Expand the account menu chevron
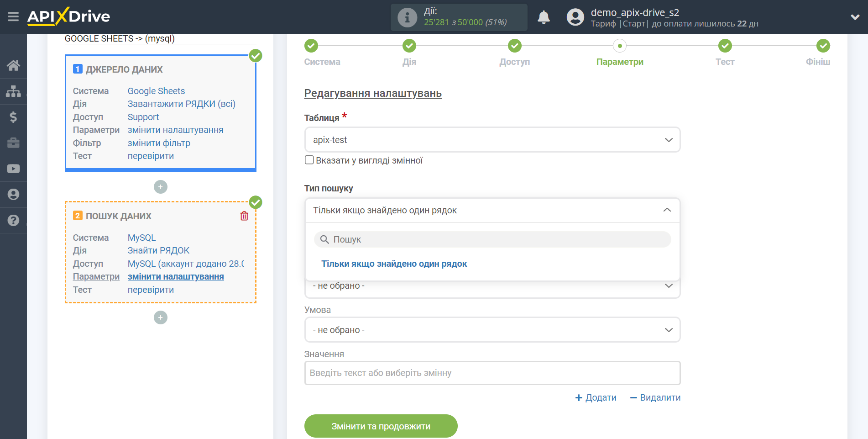868x439 pixels. tap(855, 17)
